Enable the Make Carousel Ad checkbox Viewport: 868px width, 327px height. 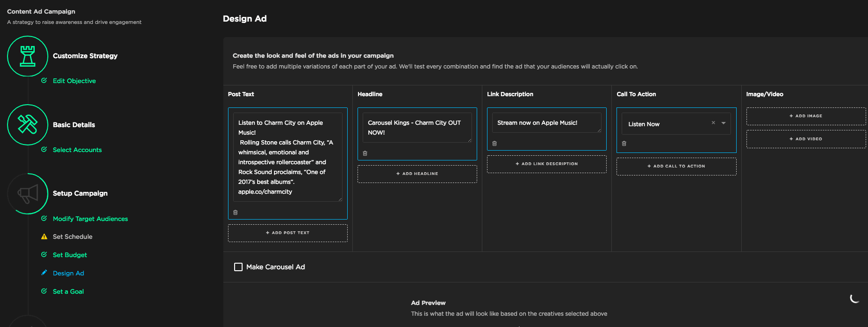(238, 267)
